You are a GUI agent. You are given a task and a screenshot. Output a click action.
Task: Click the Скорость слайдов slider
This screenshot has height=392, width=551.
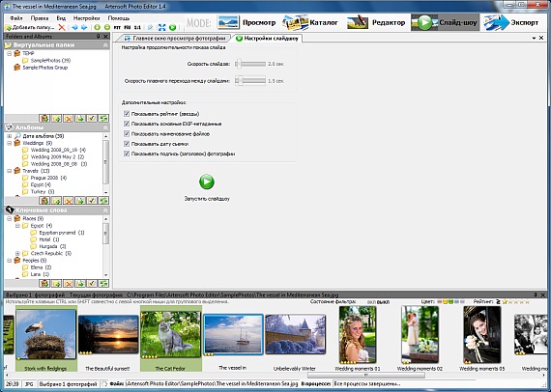pyautogui.click(x=250, y=64)
